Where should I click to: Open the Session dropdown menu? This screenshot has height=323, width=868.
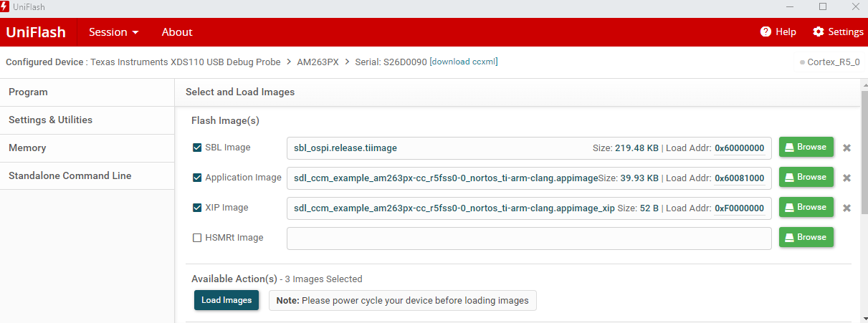point(113,32)
